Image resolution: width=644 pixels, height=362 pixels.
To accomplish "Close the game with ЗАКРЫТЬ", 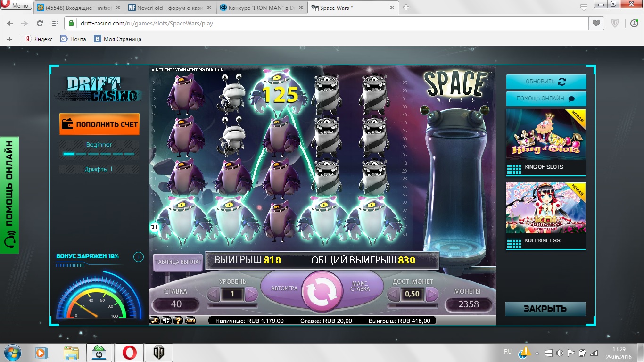I will pyautogui.click(x=545, y=309).
